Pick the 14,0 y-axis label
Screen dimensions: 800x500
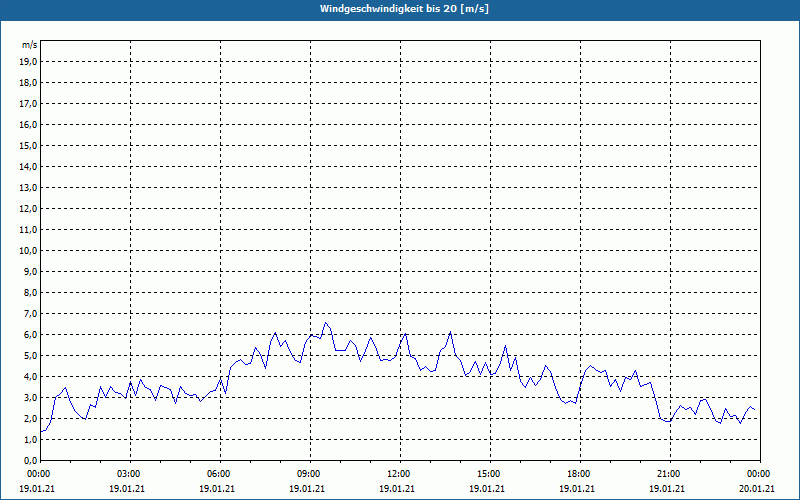tap(28, 167)
